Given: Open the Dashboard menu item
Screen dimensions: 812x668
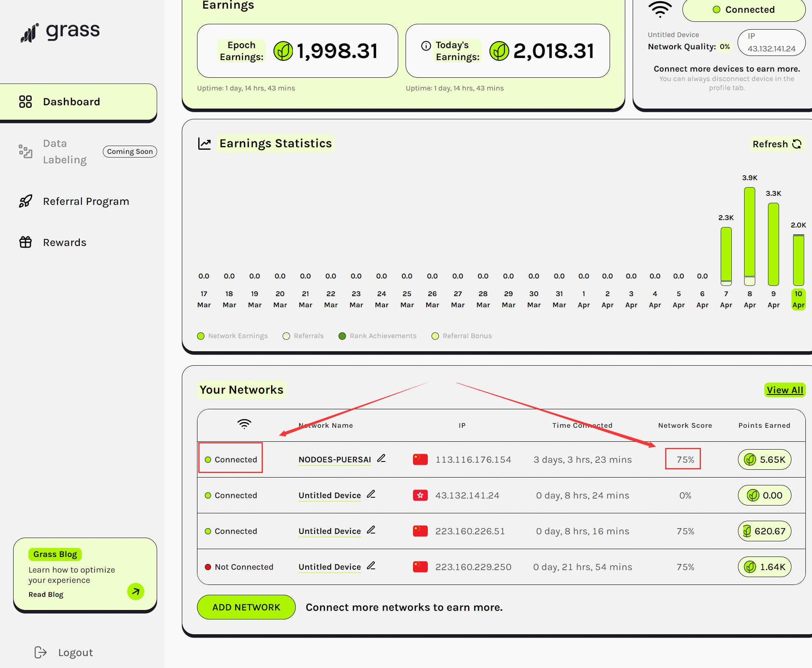Looking at the screenshot, I should pyautogui.click(x=78, y=102).
